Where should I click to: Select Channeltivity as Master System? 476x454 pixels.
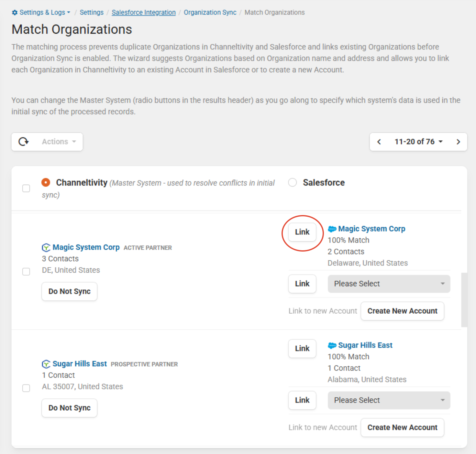46,182
